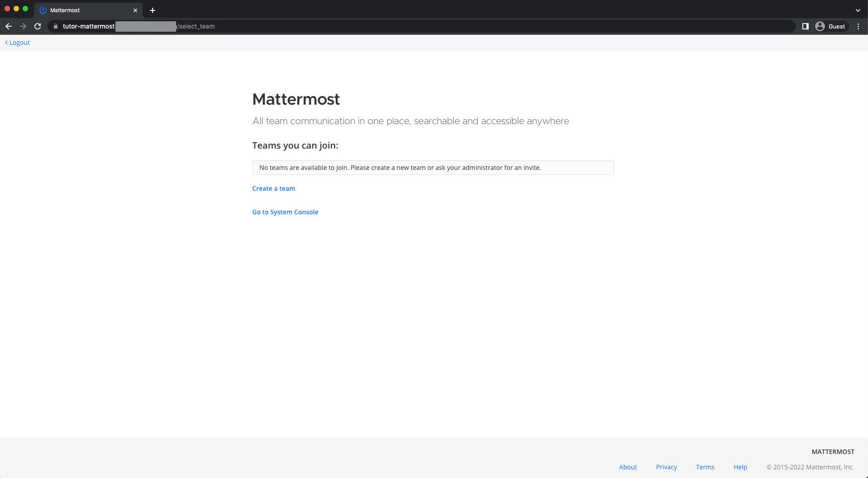Open the Terms footer link
This screenshot has height=478, width=868.
click(705, 467)
